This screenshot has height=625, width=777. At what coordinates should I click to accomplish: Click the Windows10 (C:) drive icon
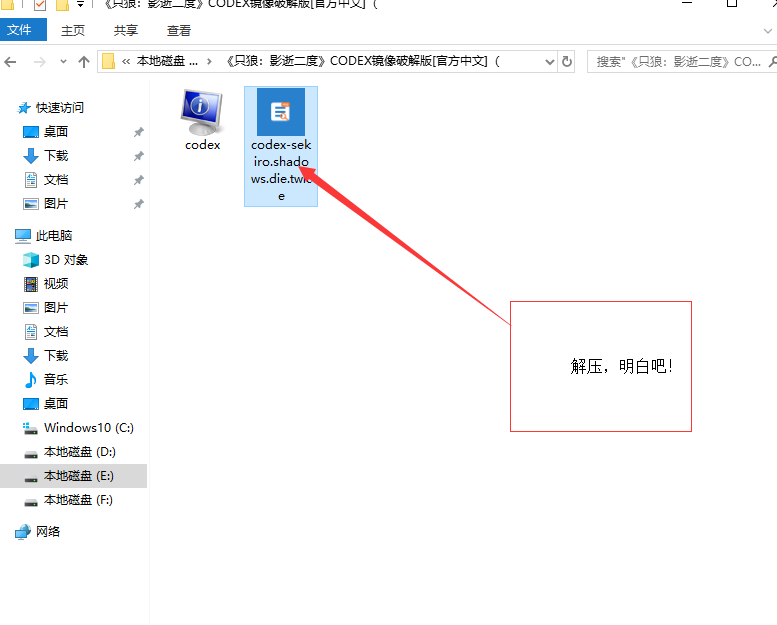pos(30,428)
